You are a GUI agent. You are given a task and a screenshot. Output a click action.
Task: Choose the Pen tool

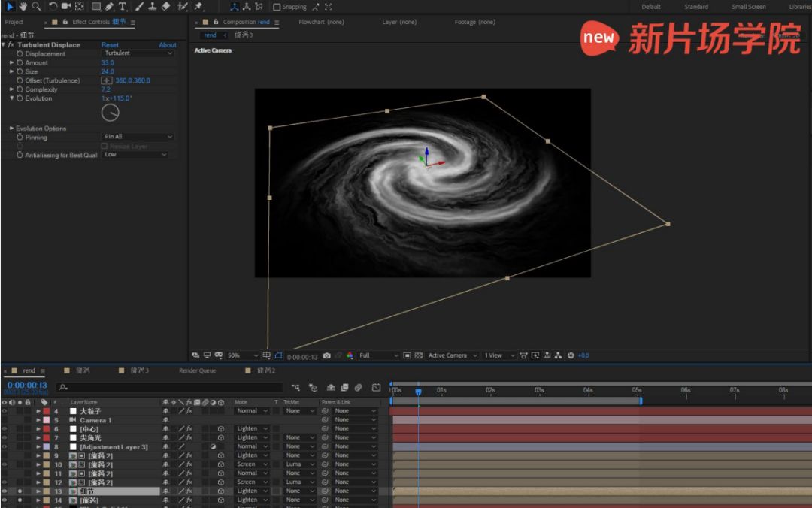tap(110, 6)
